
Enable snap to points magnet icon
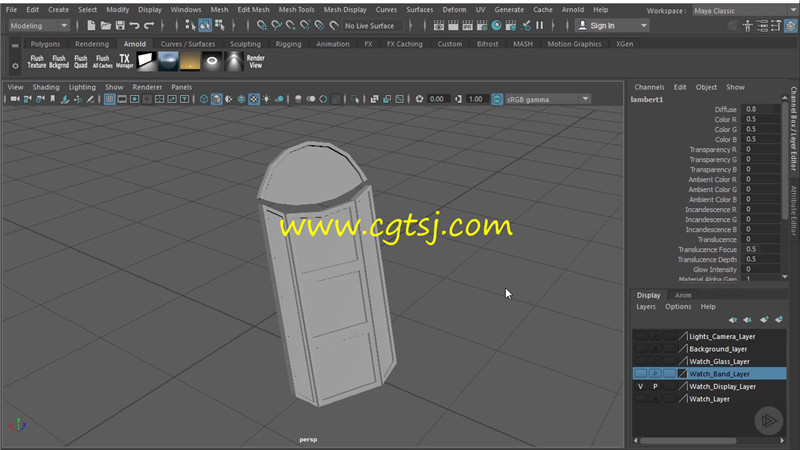coord(290,25)
